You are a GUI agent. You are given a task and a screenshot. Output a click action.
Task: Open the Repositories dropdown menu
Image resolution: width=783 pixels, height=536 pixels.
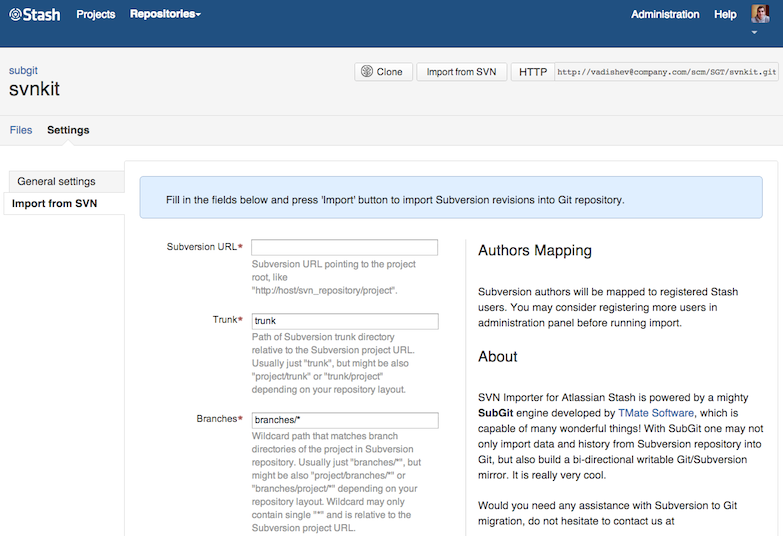tap(165, 14)
